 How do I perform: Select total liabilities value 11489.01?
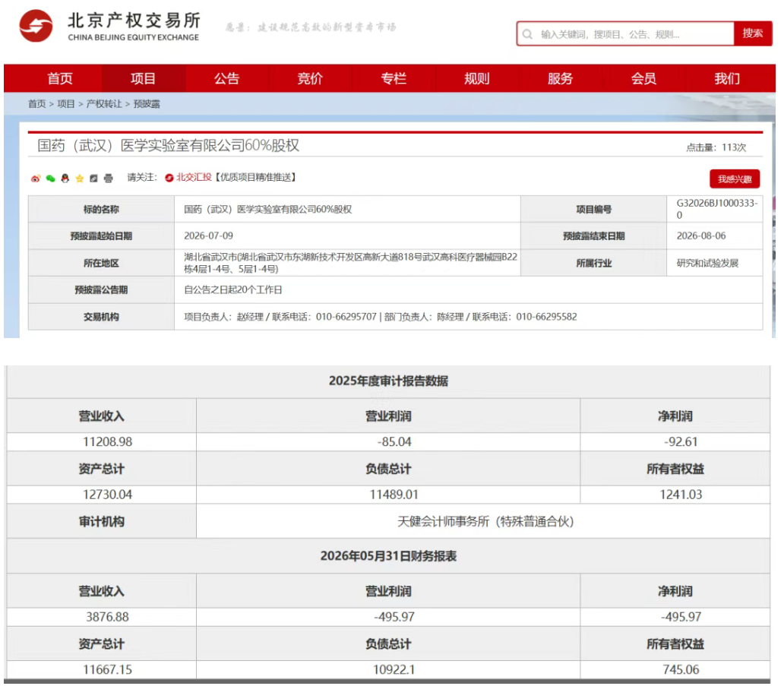click(x=394, y=495)
